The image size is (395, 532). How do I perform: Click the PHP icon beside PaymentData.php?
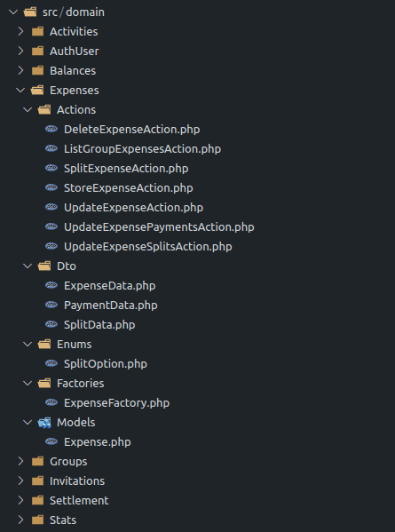pos(51,305)
